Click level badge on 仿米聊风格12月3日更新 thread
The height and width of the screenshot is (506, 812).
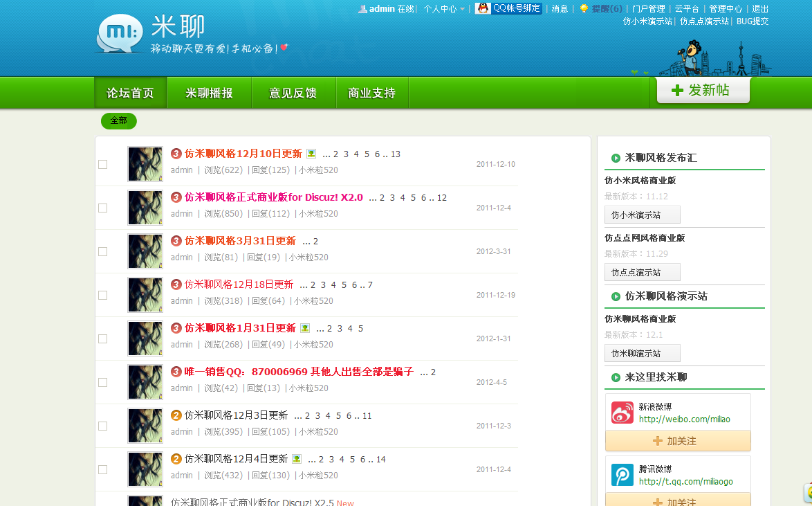pyautogui.click(x=176, y=415)
